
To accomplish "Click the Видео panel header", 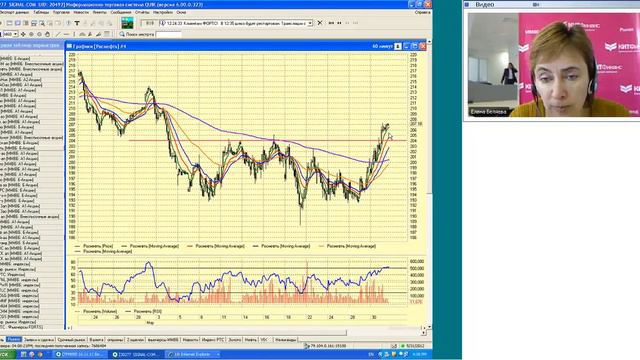I will coord(552,4).
